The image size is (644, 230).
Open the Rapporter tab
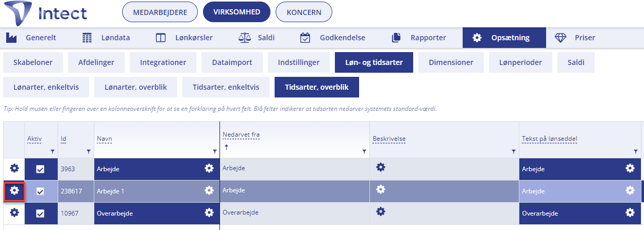click(419, 38)
